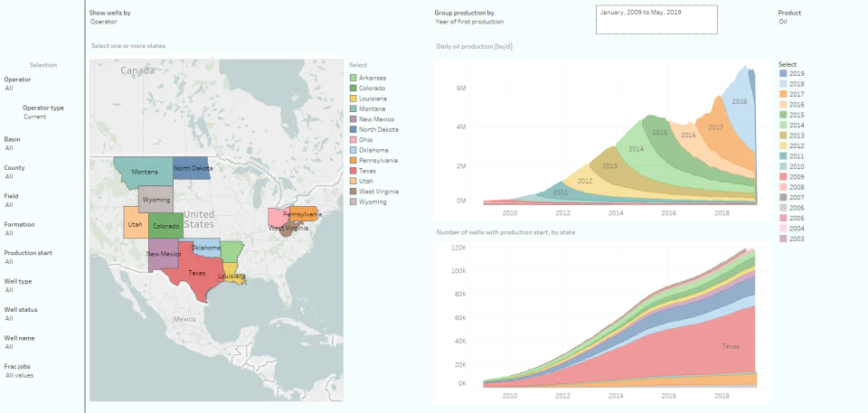This screenshot has height=413, width=868.
Task: Open the Well status filter
Action: 21,314
